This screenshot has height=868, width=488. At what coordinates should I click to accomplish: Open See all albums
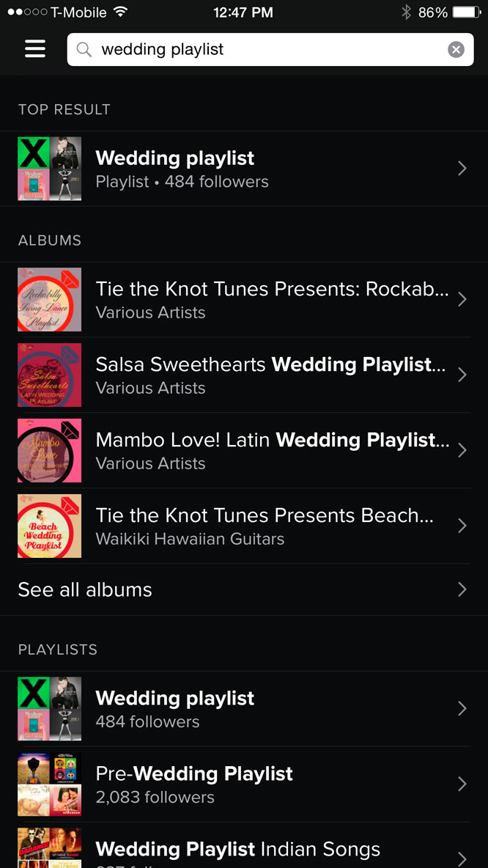click(84, 589)
